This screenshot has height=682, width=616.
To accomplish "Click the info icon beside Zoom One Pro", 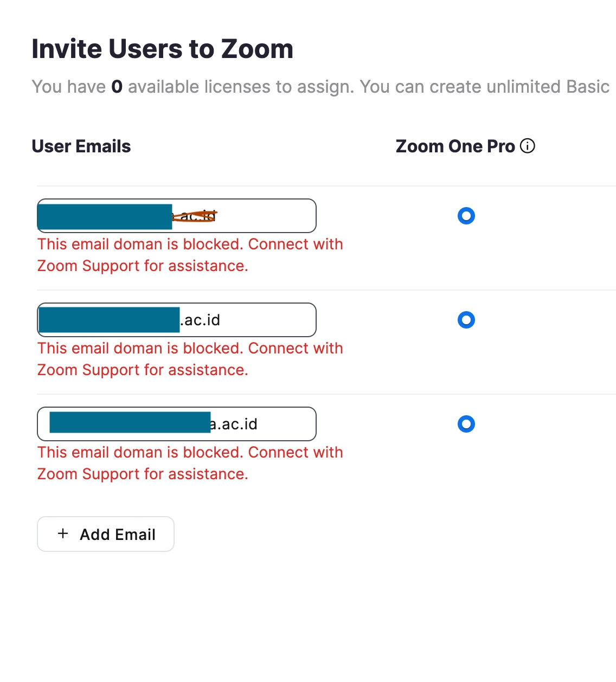I will coord(527,146).
